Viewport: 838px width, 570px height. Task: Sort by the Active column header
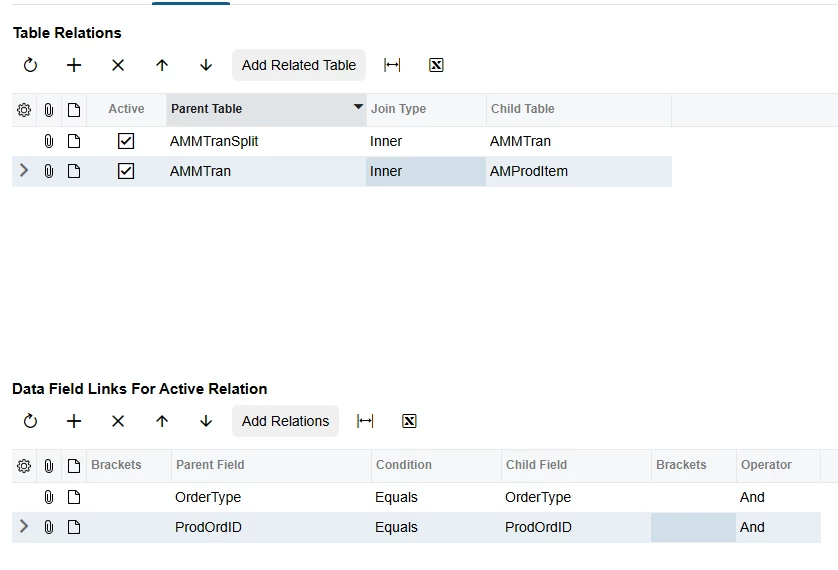126,109
